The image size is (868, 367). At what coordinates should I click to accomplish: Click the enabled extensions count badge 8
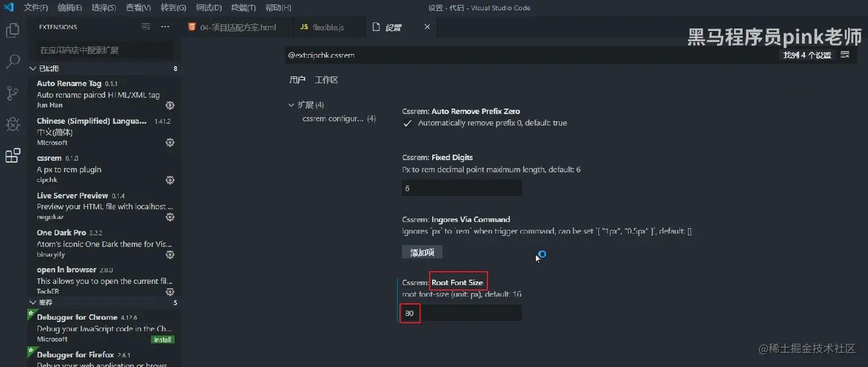pyautogui.click(x=175, y=69)
